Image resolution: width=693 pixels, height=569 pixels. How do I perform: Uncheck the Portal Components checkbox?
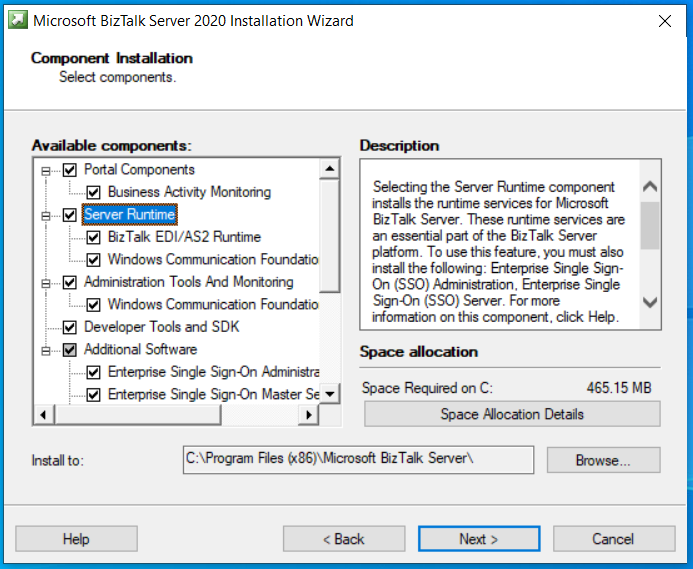tap(69, 170)
